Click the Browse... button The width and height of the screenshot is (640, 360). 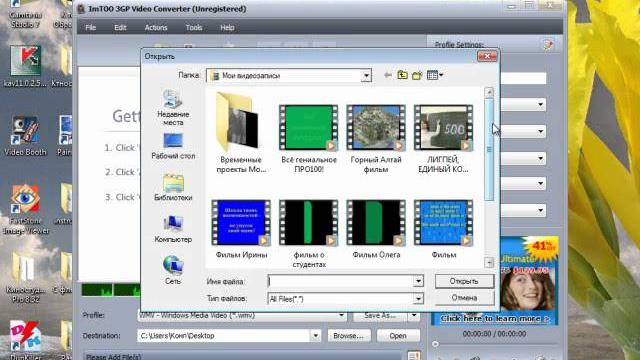coord(348,336)
